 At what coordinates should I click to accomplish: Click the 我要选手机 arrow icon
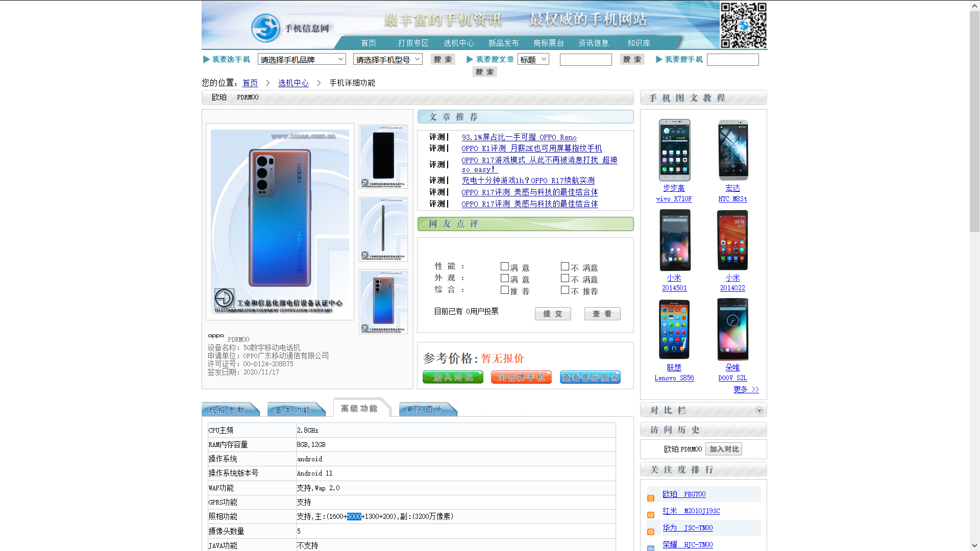pos(206,59)
